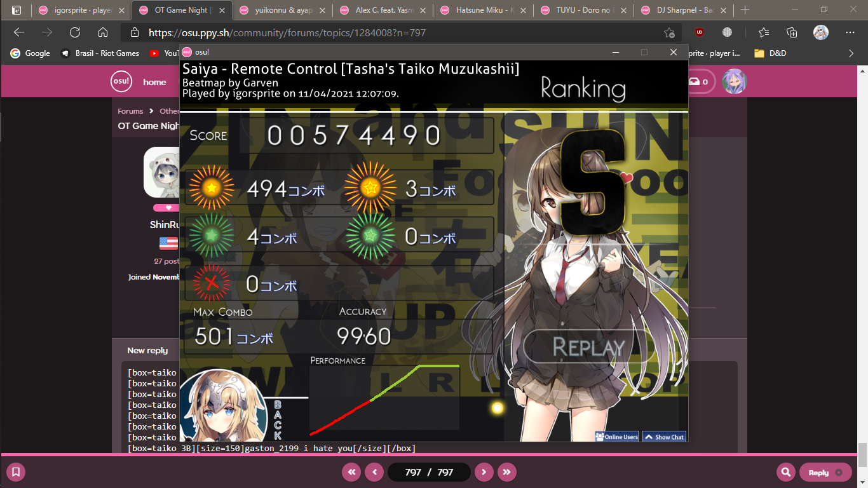Open Google bookmark in favorites bar

(x=30, y=53)
